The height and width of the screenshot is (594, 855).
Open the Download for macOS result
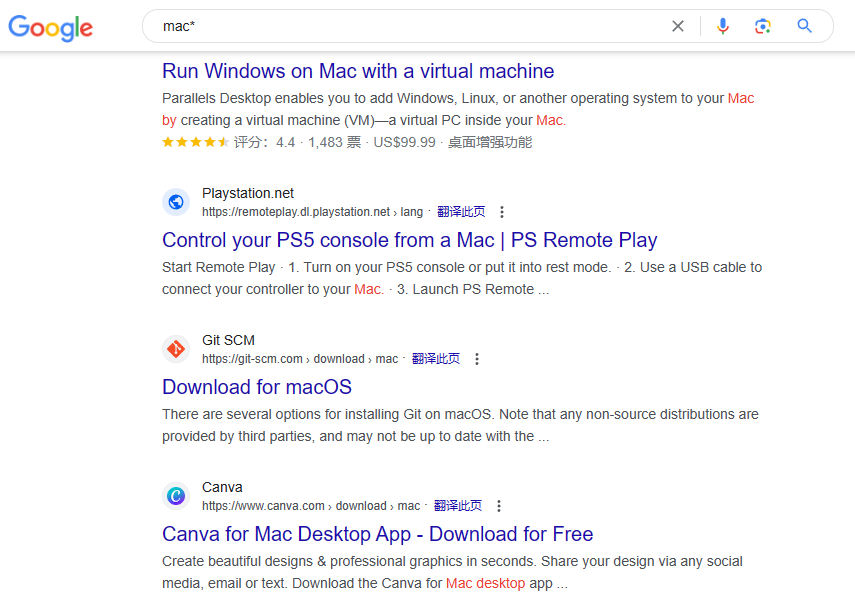click(x=257, y=387)
